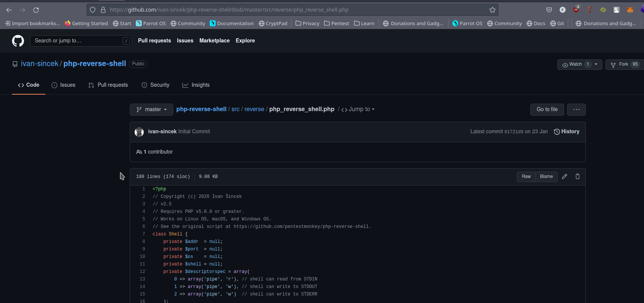The image size is (644, 303).
Task: Open Explore in the header
Action: 245,41
